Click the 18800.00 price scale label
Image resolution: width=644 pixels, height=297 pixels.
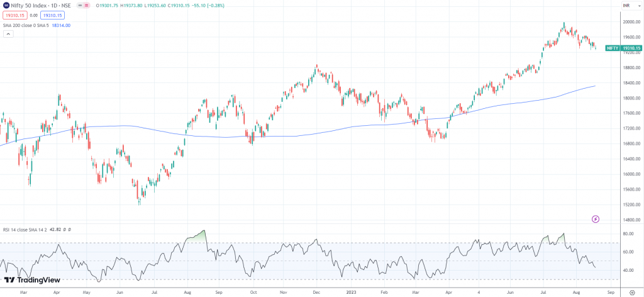pos(631,68)
